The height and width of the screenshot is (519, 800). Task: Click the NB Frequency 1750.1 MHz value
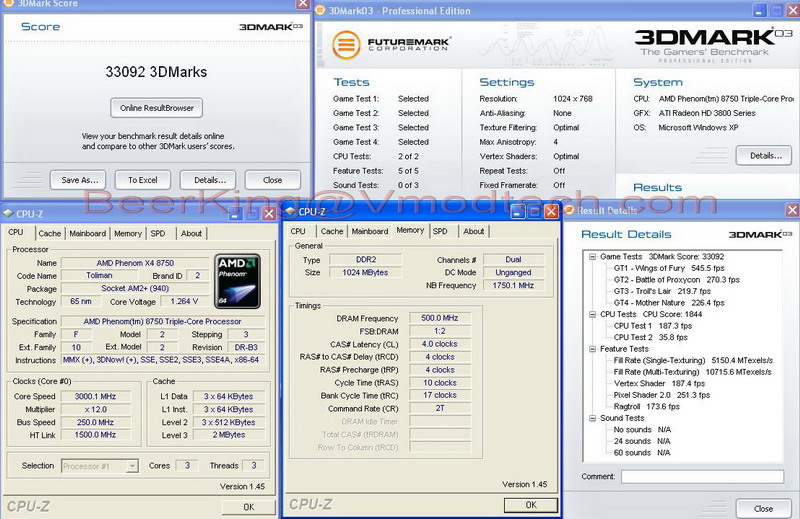point(513,286)
